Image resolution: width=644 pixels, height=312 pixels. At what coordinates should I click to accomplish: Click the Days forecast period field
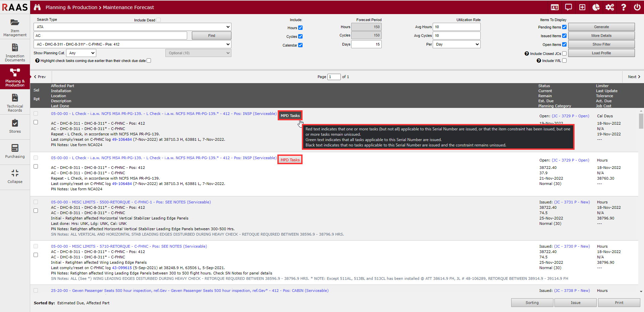[x=366, y=44]
